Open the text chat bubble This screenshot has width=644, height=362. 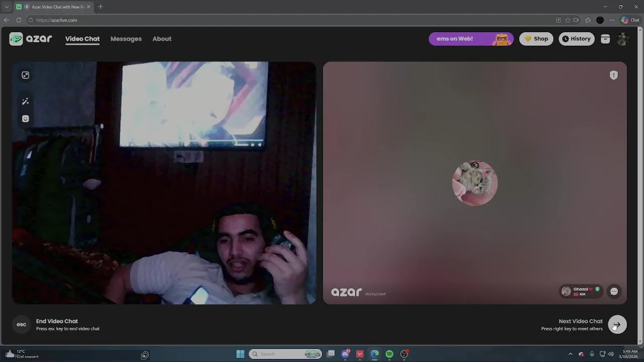click(614, 291)
